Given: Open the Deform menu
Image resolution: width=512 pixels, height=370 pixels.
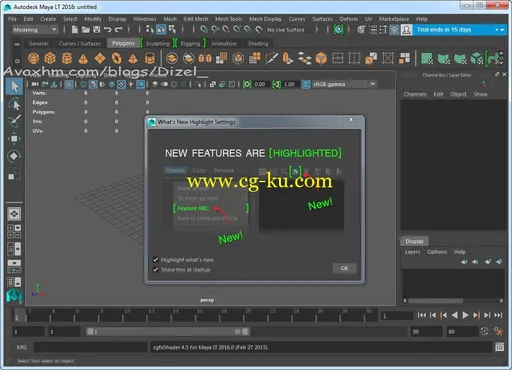Looking at the screenshot, I should (349, 19).
